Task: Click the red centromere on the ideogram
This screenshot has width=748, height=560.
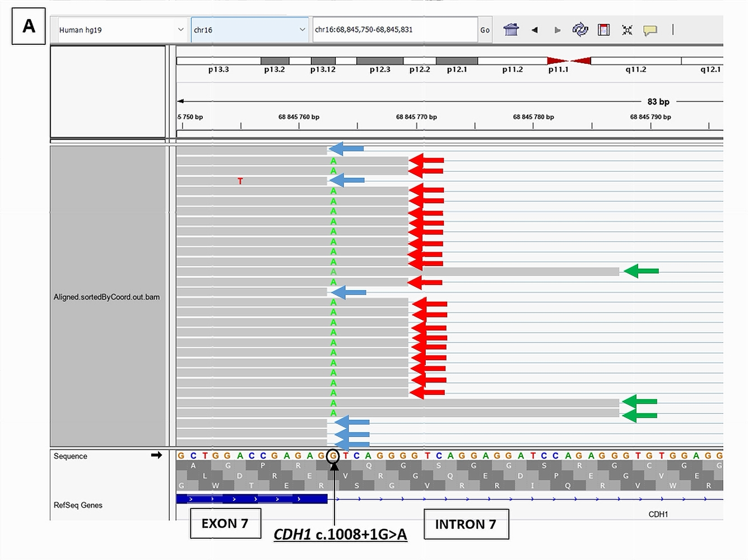Action: pos(569,60)
